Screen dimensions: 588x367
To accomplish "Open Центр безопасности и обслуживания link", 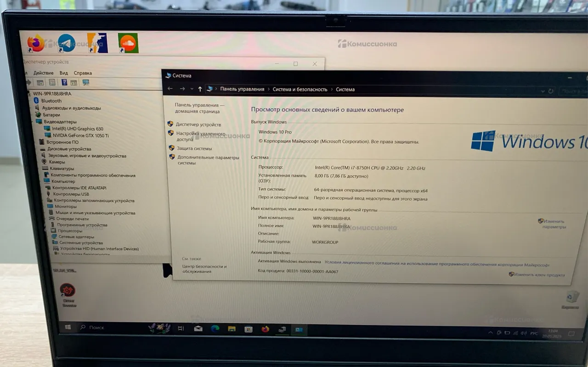I will coord(204,269).
